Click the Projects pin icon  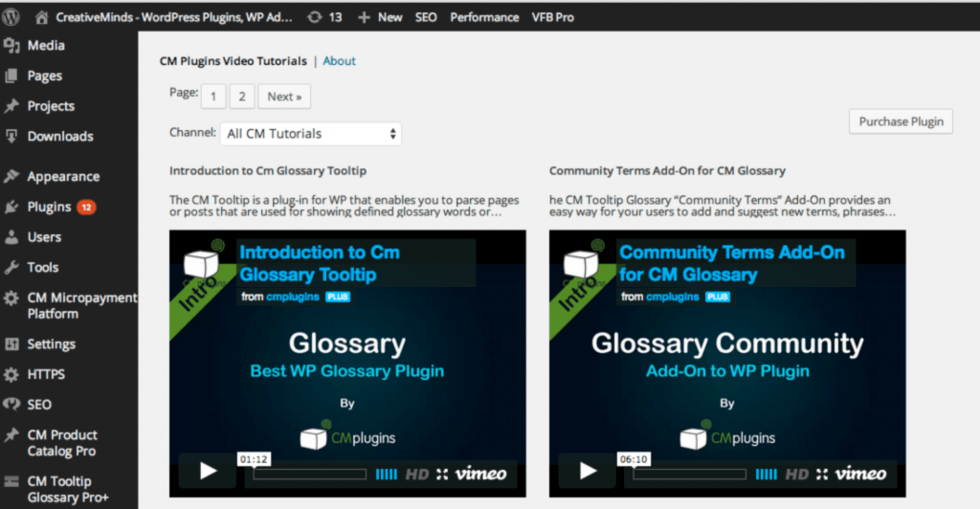11,106
